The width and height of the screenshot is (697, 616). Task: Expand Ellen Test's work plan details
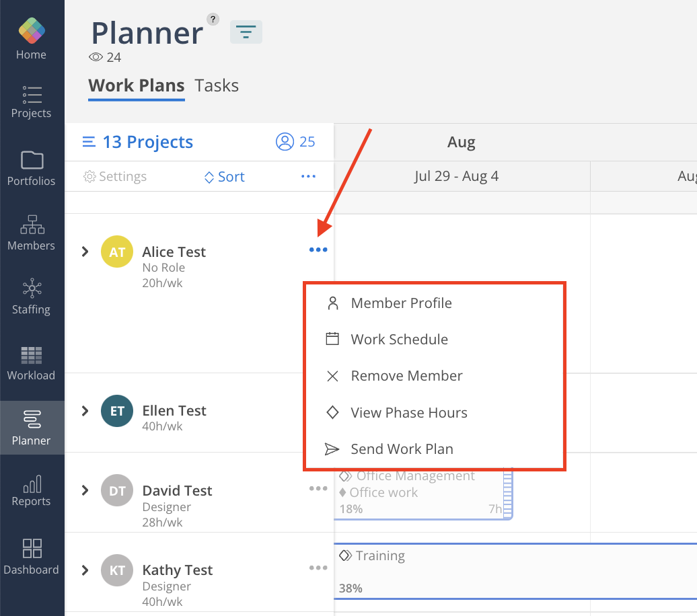pyautogui.click(x=84, y=411)
